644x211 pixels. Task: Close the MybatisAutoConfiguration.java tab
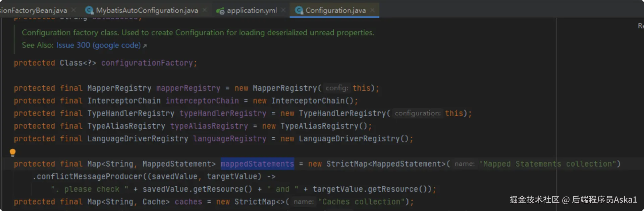pyautogui.click(x=205, y=10)
